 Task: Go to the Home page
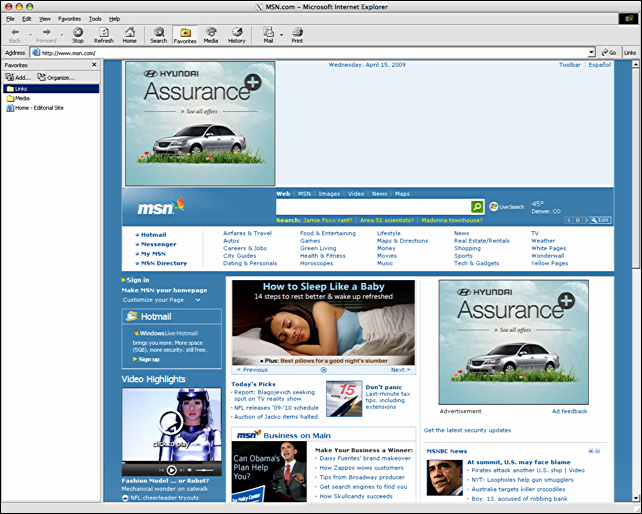129,35
